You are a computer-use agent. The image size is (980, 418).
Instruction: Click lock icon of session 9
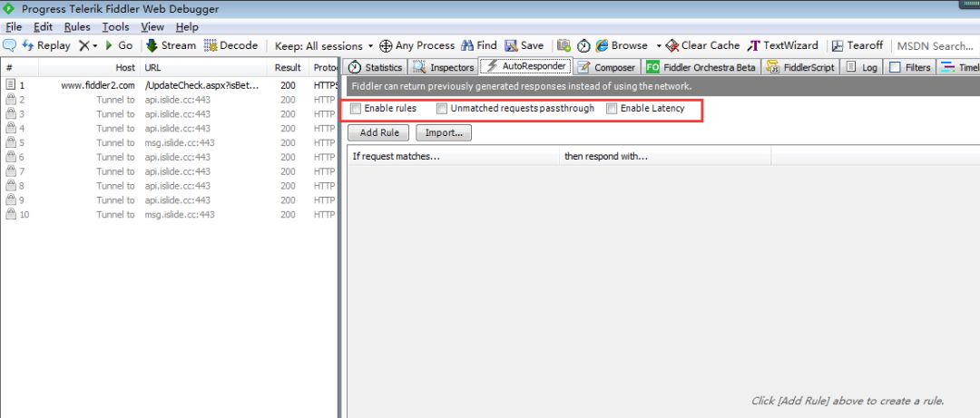pyautogui.click(x=10, y=200)
